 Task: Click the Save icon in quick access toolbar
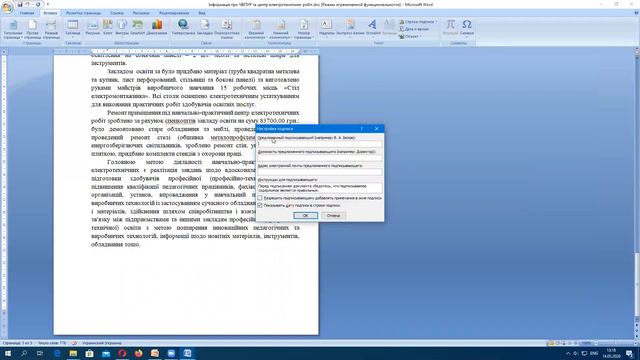20,4
